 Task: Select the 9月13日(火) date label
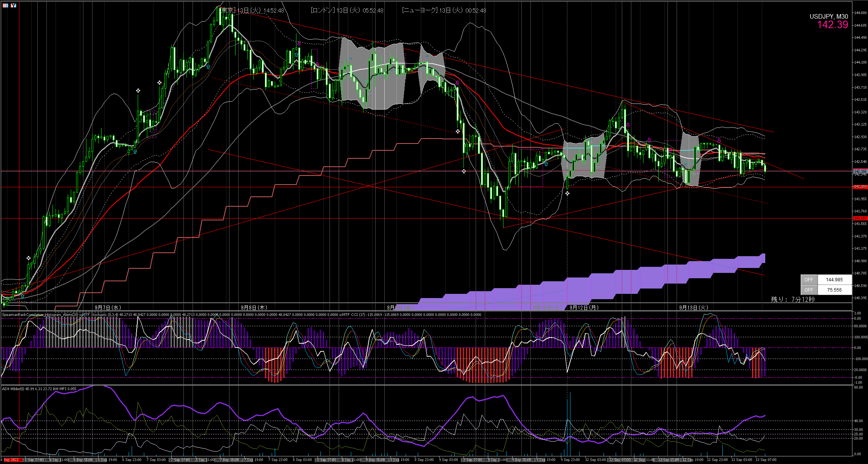[693, 308]
